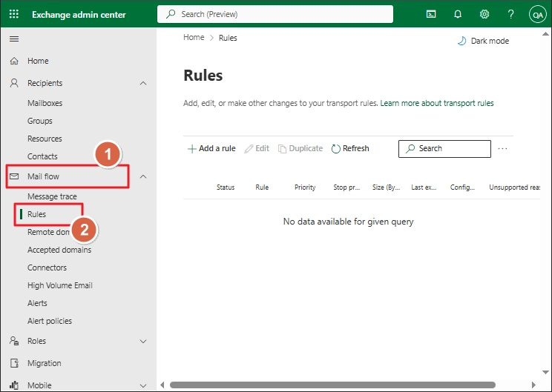
Task: Click the magnifier in rules search box
Action: pos(410,149)
